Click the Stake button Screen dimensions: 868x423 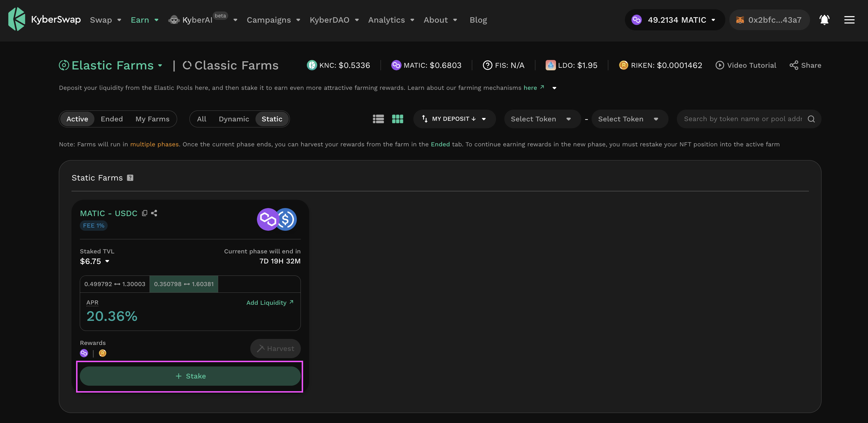[190, 376]
